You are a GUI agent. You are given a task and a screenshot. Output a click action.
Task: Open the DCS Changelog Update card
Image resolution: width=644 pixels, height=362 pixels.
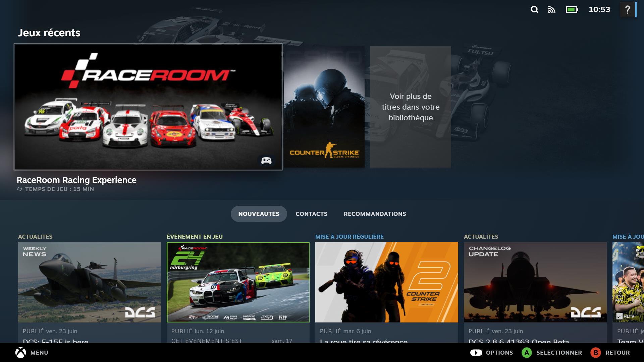535,282
